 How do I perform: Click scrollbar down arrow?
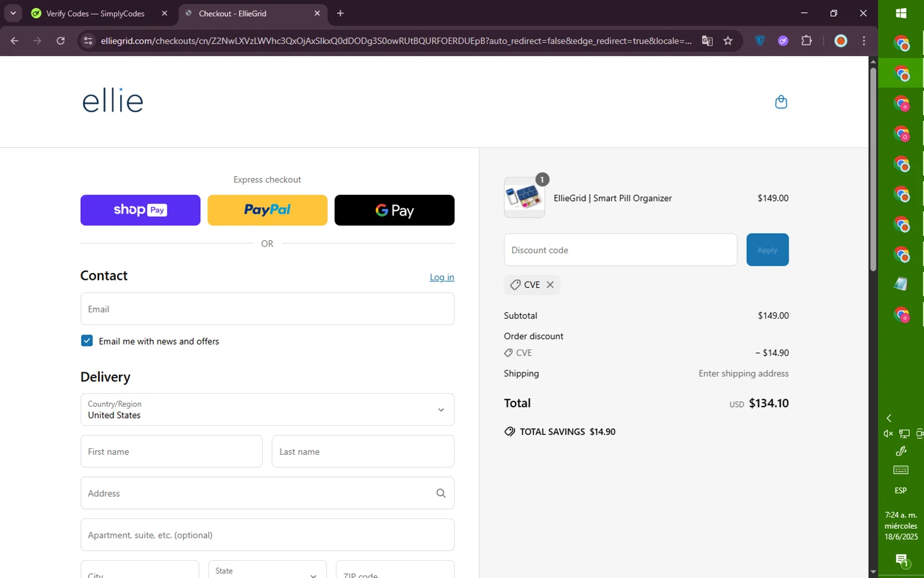[873, 572]
